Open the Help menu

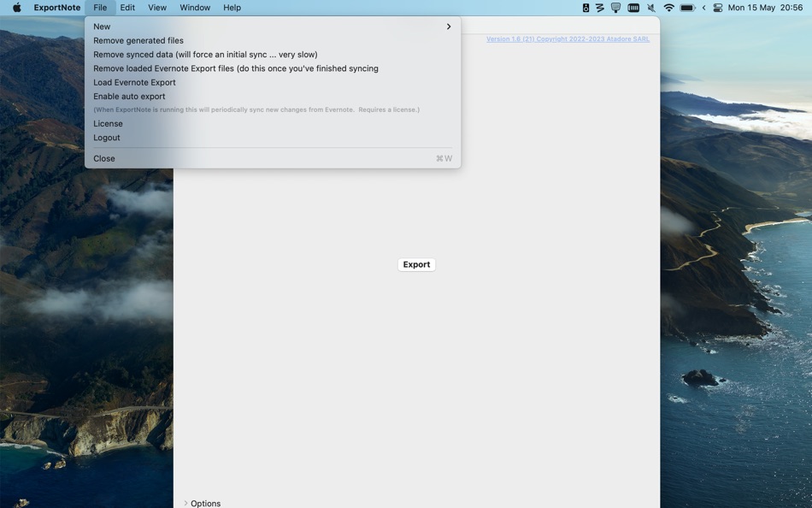(232, 8)
